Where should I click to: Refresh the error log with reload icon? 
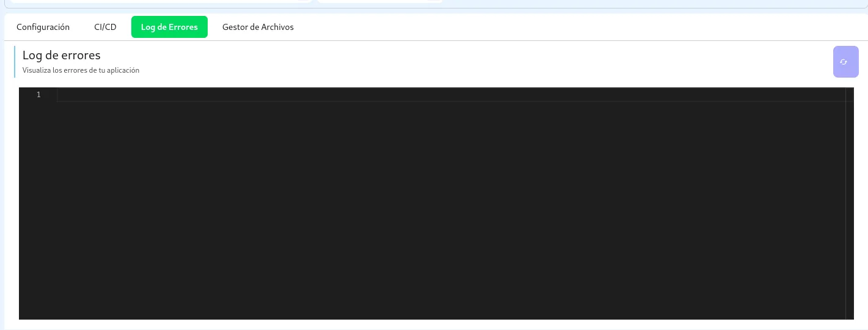pos(845,62)
